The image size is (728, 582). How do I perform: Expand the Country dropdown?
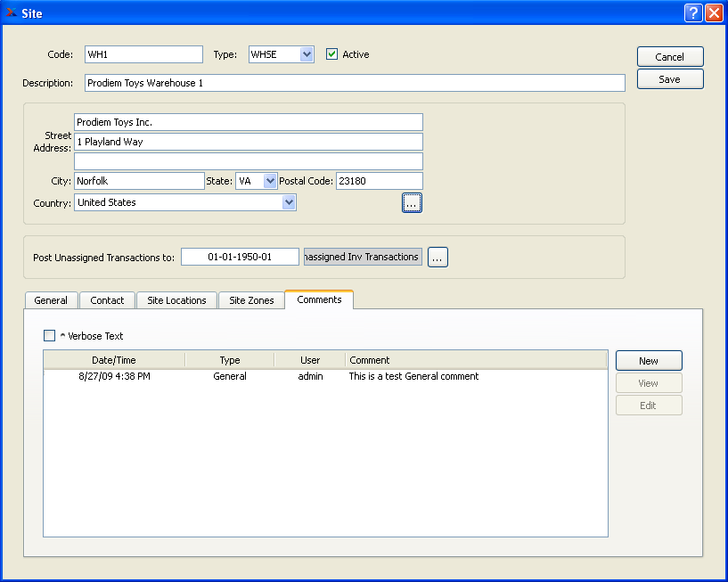pos(289,202)
